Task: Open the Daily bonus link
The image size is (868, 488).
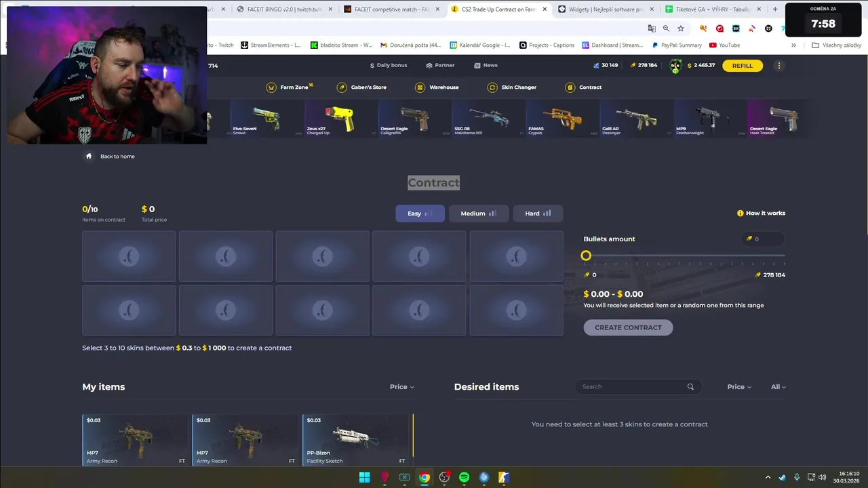Action: [x=389, y=65]
